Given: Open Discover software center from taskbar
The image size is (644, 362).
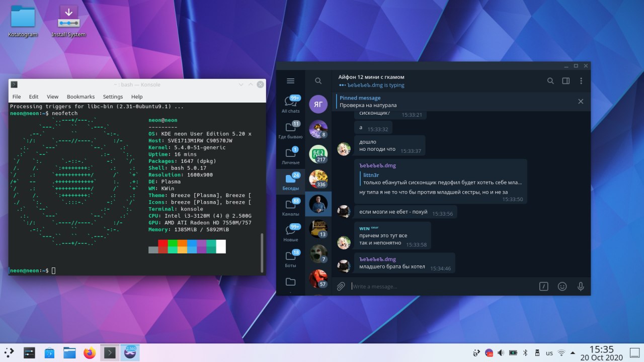Looking at the screenshot, I should tap(49, 353).
